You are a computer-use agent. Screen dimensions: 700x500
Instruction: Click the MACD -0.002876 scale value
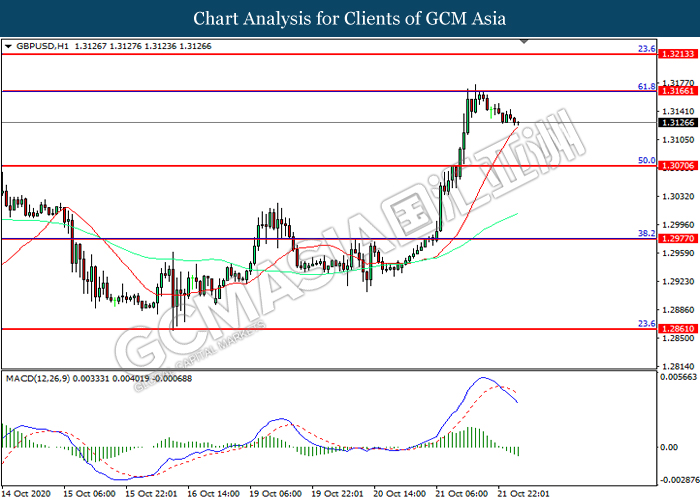(679, 480)
